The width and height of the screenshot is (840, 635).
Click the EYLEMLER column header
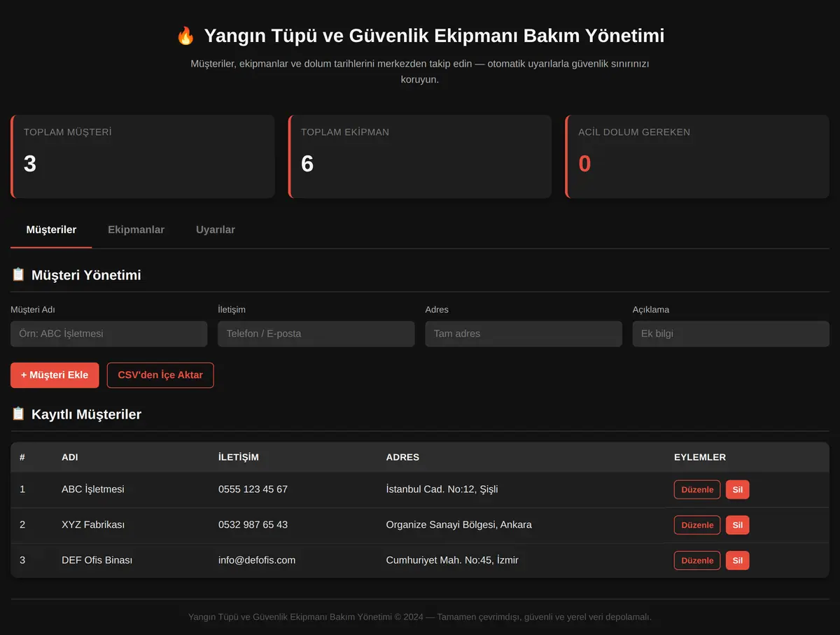(x=700, y=457)
